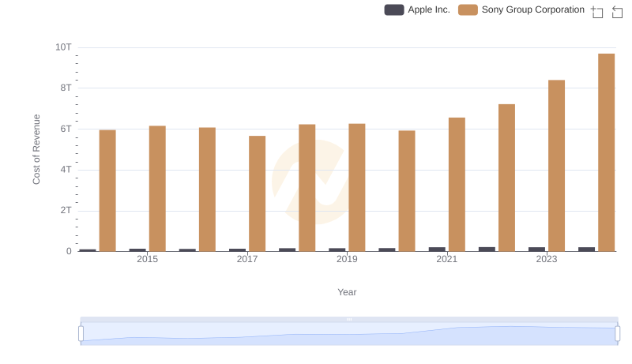This screenshot has width=632, height=364.
Task: Click the Sony bar for 2015
Action: (157, 189)
